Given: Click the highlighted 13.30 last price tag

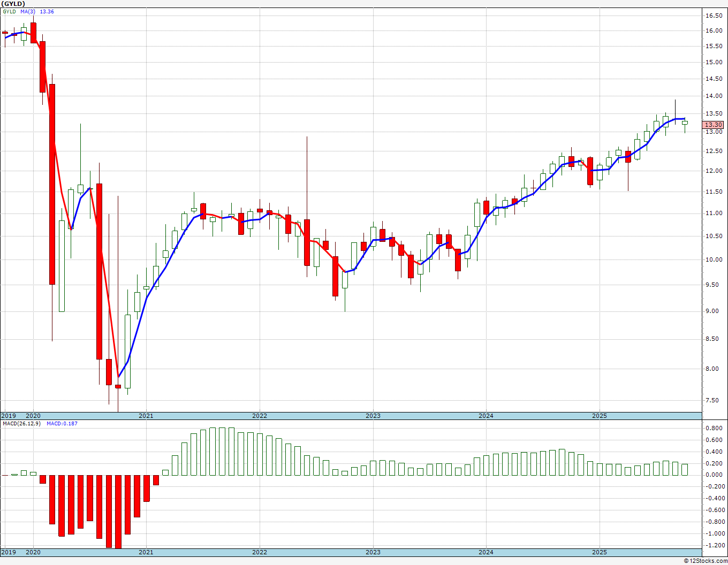Looking at the screenshot, I should [714, 125].
